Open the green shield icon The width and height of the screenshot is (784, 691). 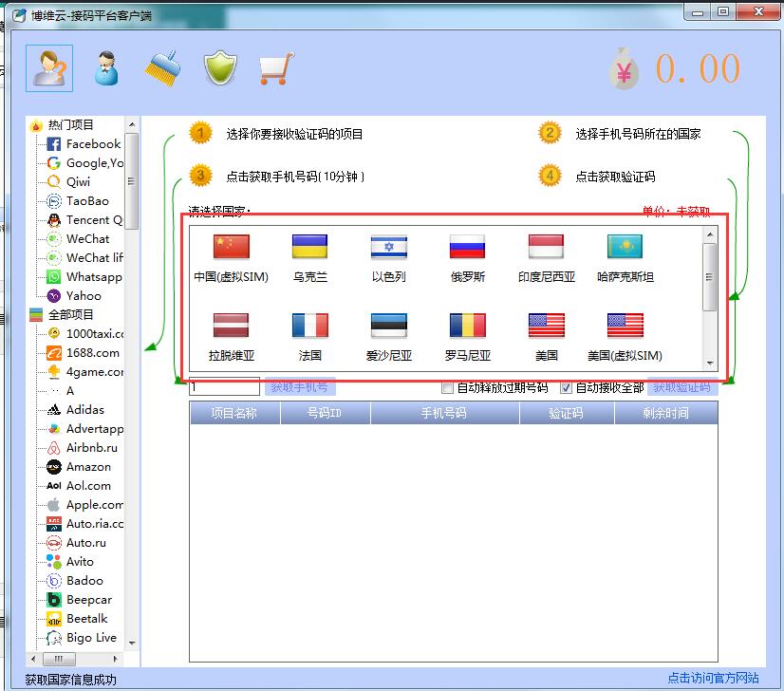coord(220,68)
